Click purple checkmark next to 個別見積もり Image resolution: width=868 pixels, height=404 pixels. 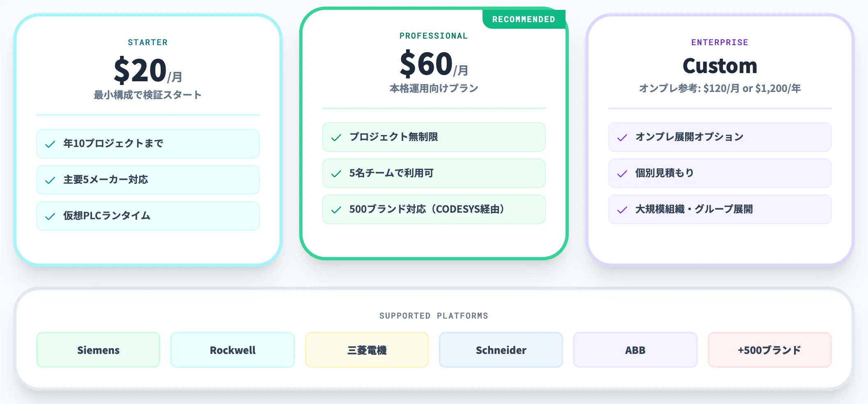coord(622,174)
